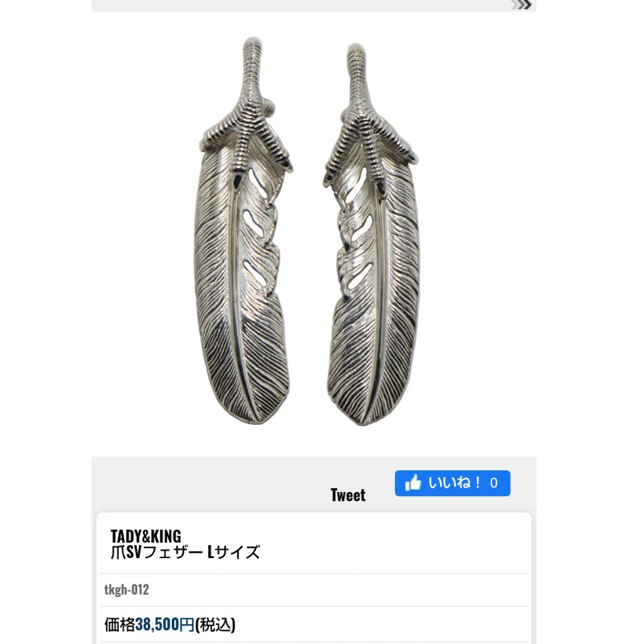The image size is (644, 644).
Task: Click the 38,500円 price text
Action: tap(165, 625)
